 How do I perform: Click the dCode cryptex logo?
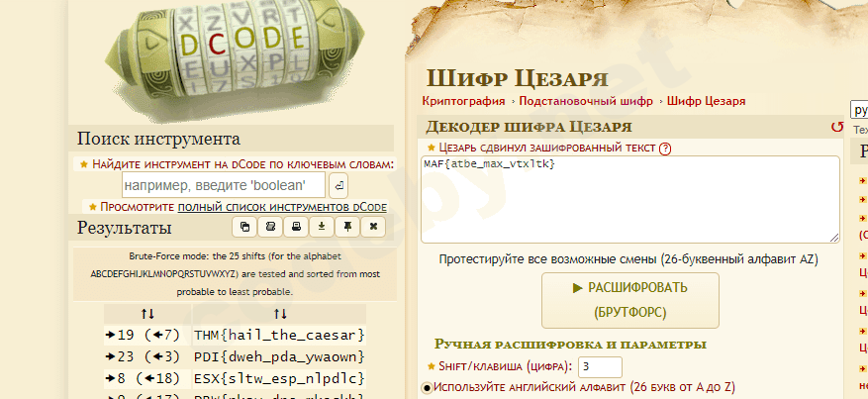[x=235, y=58]
